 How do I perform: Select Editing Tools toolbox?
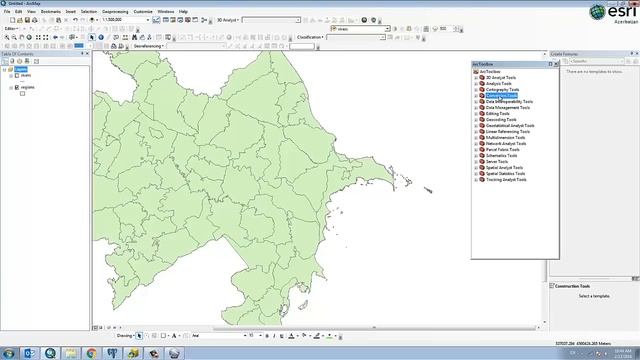pyautogui.click(x=498, y=113)
